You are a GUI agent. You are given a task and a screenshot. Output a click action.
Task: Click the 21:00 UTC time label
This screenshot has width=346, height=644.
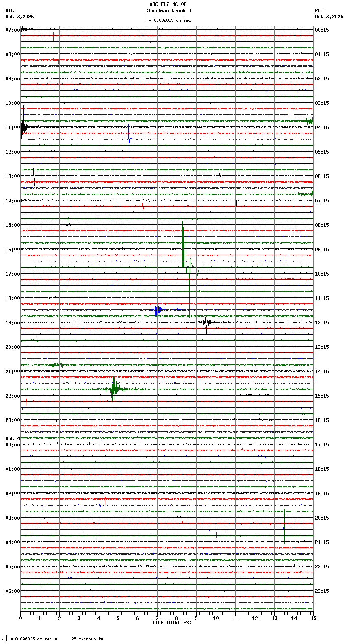(13, 372)
